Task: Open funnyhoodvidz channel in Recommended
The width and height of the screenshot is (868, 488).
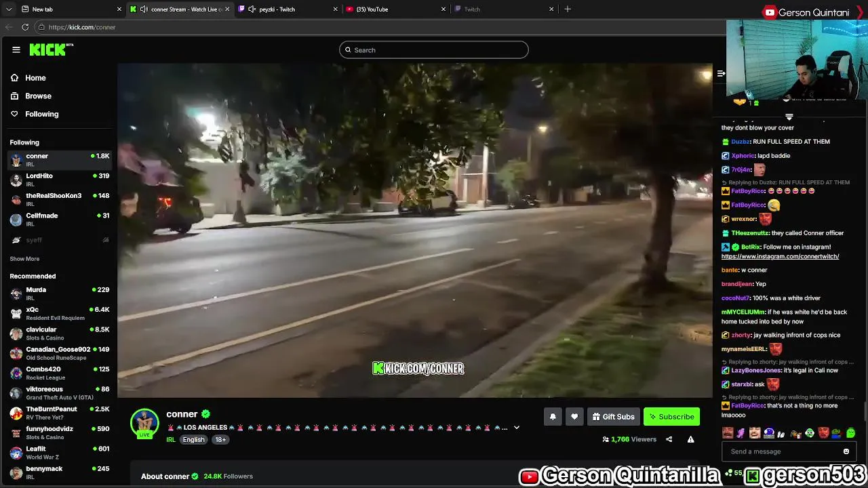Action: 60,432
